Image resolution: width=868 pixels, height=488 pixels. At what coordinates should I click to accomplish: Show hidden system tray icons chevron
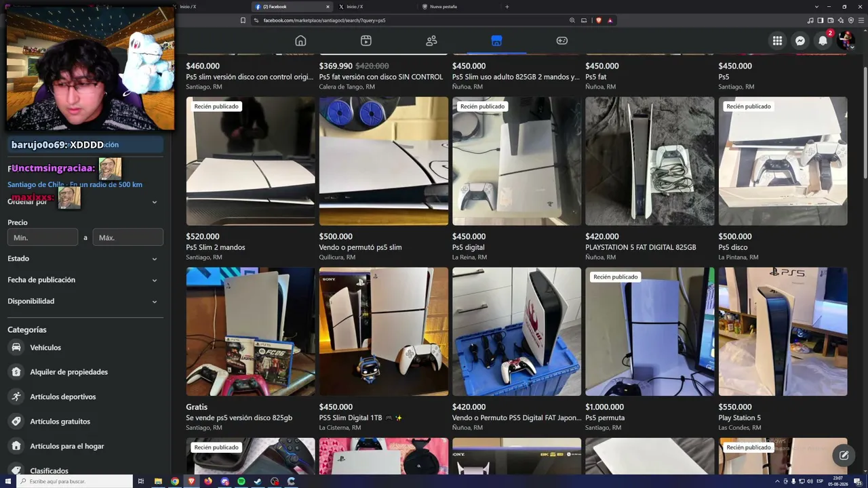(777, 481)
